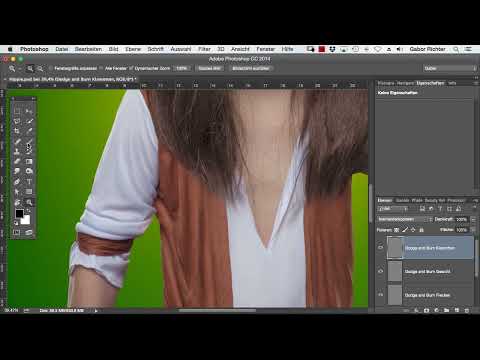Viewport: 480px width, 360px height.
Task: Click the black foreground color swatch
Action: point(19,213)
